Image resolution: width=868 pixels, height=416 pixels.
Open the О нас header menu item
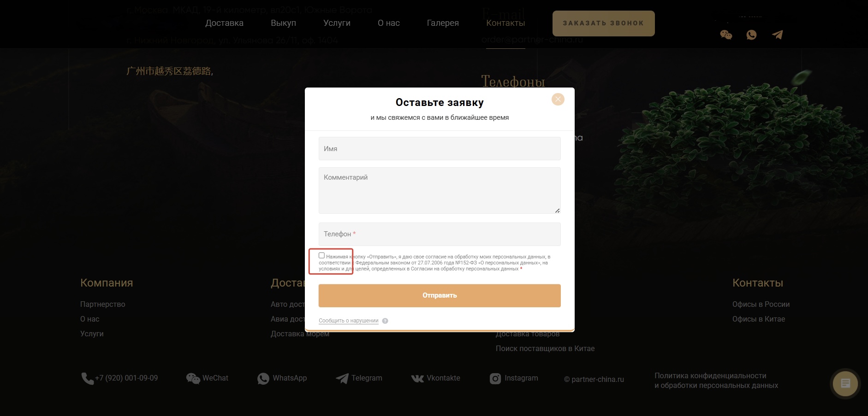coord(389,23)
